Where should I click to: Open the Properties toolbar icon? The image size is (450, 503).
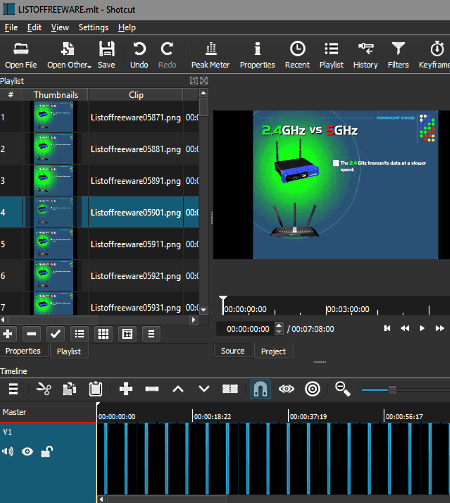pyautogui.click(x=257, y=55)
